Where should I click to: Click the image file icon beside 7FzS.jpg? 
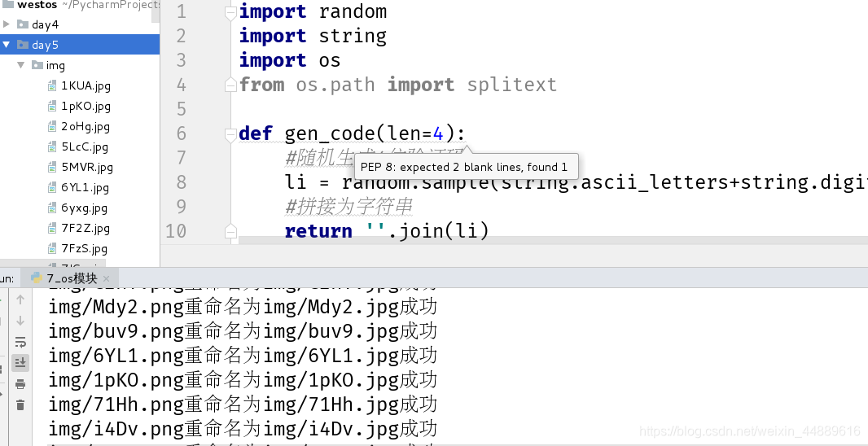pyautogui.click(x=52, y=248)
